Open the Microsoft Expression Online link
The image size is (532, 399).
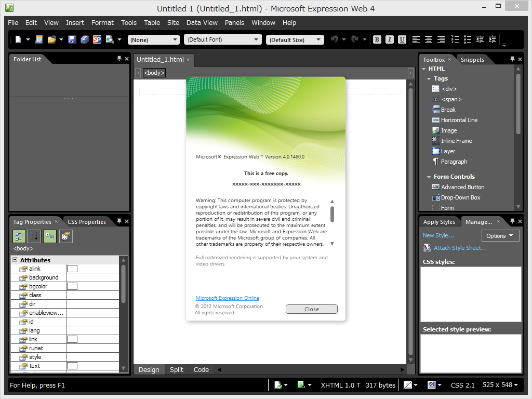(x=228, y=298)
